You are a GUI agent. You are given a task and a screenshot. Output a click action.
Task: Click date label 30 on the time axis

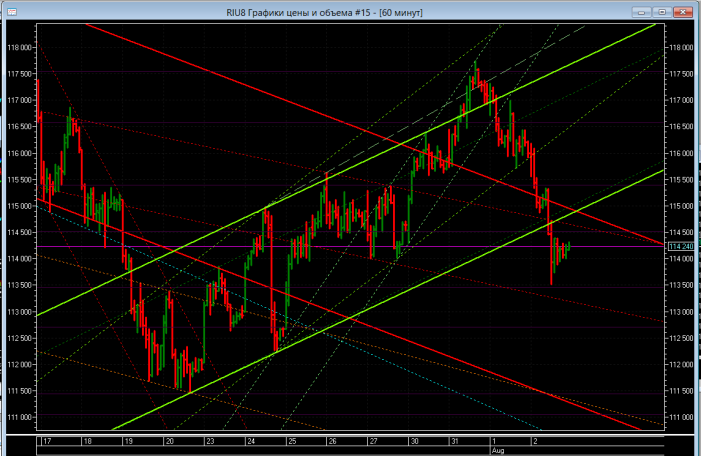(414, 441)
